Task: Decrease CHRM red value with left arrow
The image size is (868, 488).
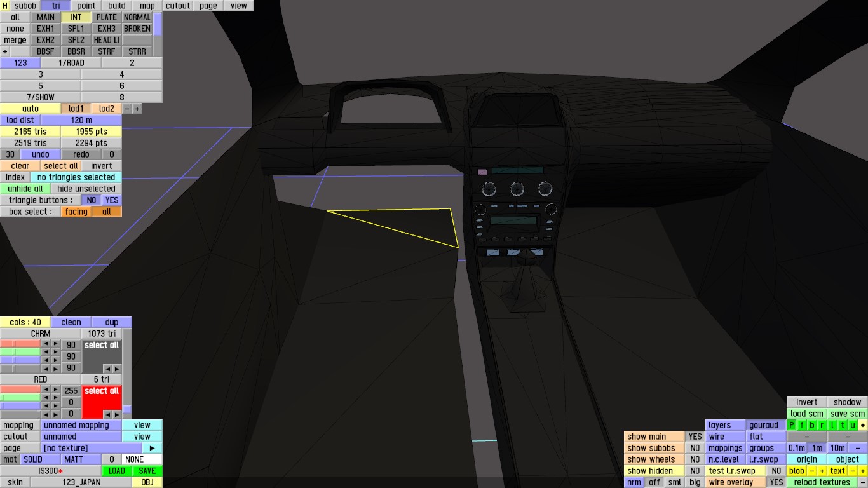Action: coord(46,344)
